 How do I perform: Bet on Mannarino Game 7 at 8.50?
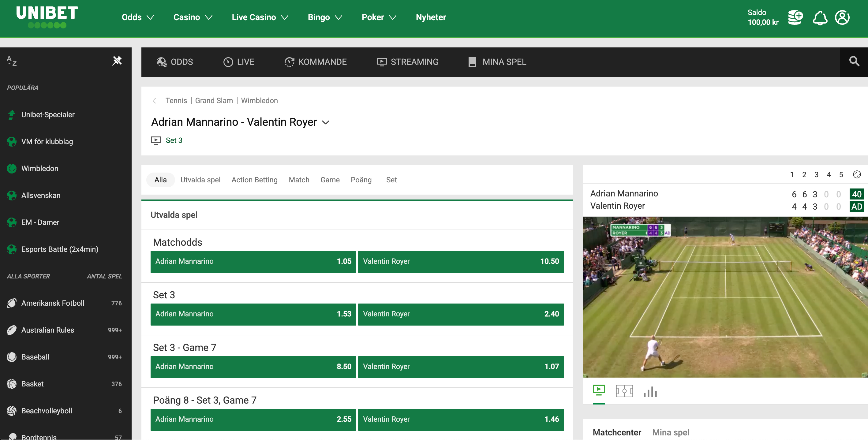tap(253, 367)
